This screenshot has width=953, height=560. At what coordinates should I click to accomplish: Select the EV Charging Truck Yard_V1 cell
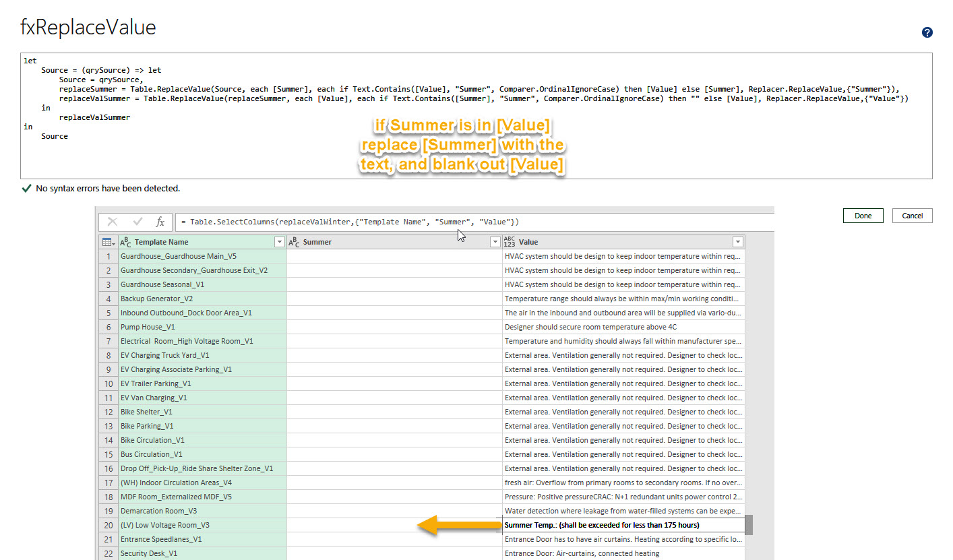[x=202, y=355]
